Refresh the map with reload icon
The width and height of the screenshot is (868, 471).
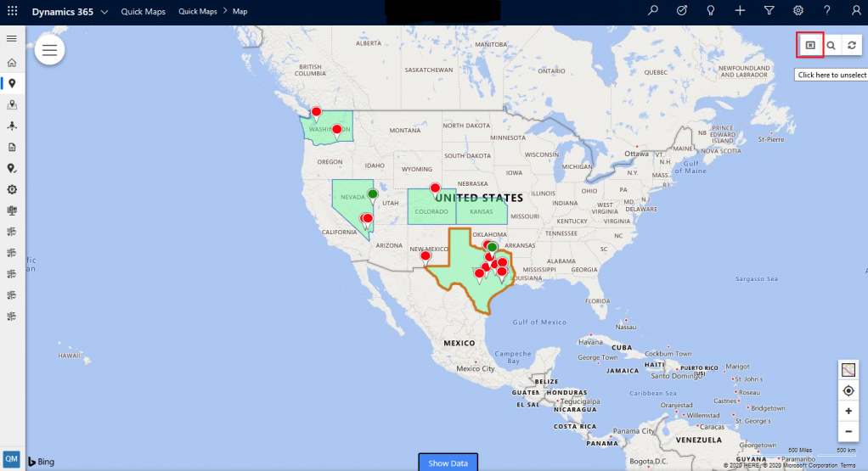pos(851,45)
